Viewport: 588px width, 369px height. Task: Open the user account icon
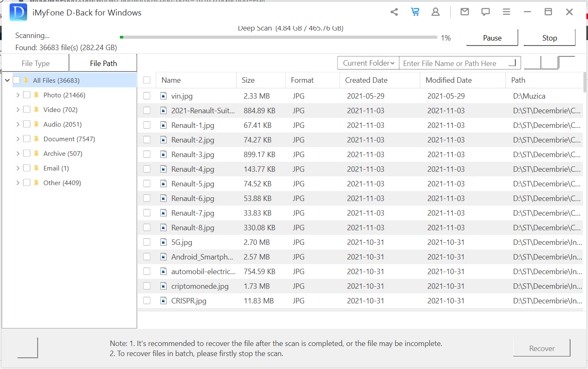click(x=436, y=12)
